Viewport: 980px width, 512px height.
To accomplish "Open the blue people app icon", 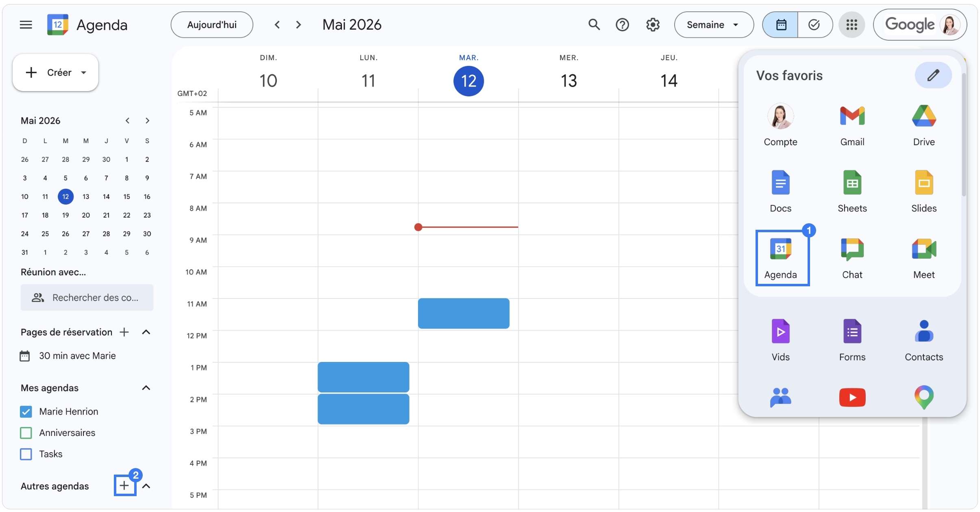I will [x=780, y=397].
